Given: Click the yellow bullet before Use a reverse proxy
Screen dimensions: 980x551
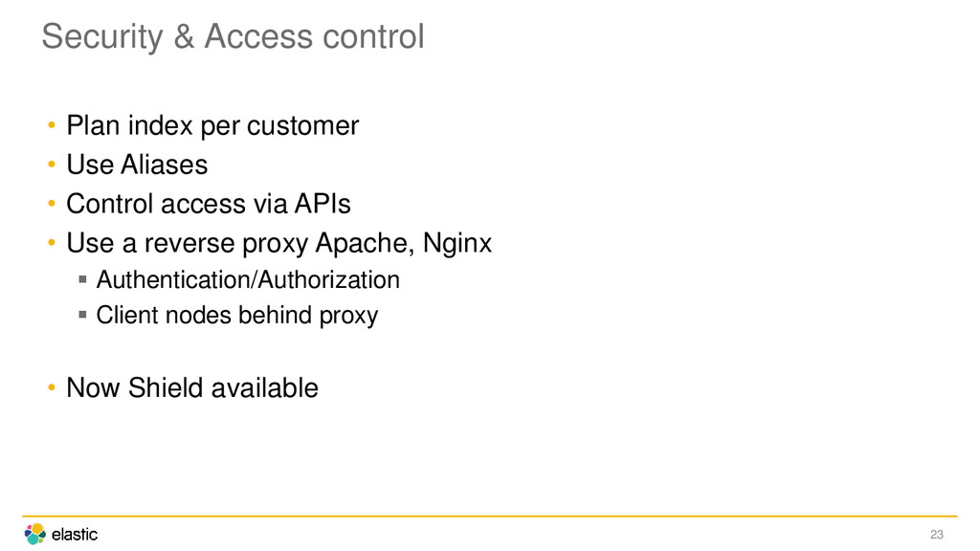Looking at the screenshot, I should [52, 242].
